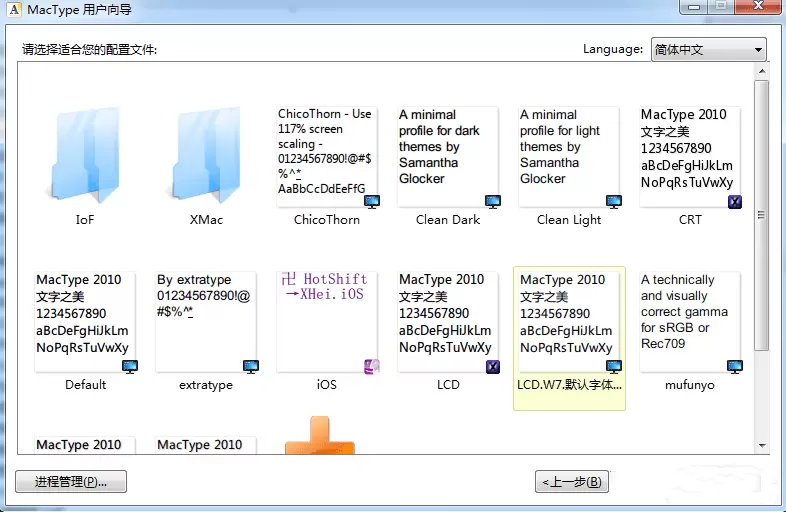786x512 pixels.
Task: Click the CRT label text
Action: (x=690, y=220)
